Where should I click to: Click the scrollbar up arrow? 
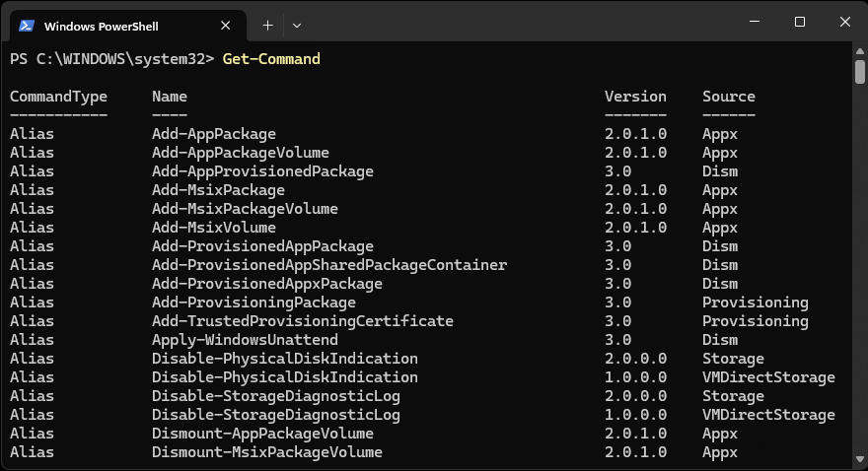point(860,51)
